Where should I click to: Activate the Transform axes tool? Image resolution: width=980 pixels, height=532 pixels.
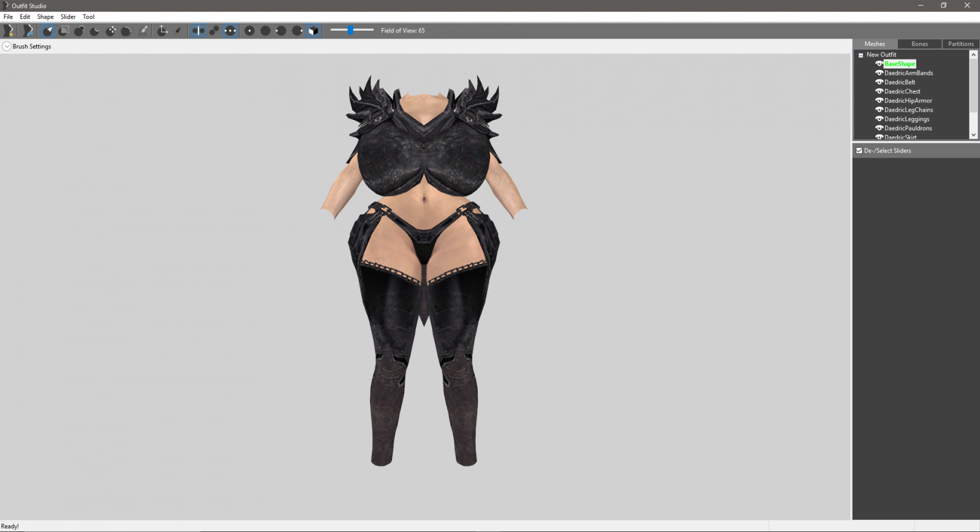pos(162,30)
